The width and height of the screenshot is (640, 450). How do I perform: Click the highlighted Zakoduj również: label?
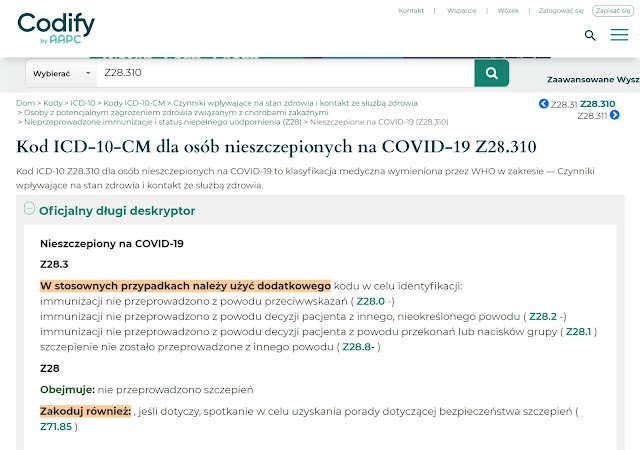86,411
